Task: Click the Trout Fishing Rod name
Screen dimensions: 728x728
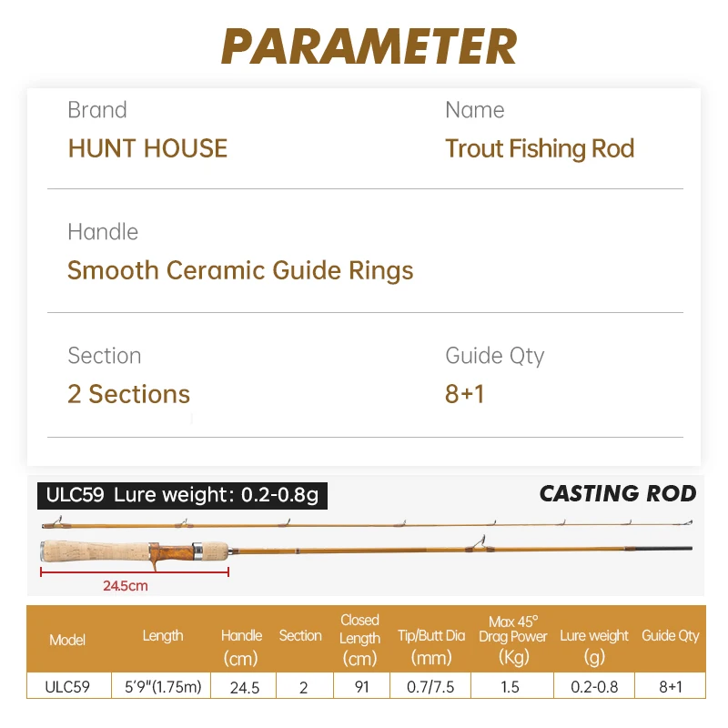Action: [x=540, y=149]
